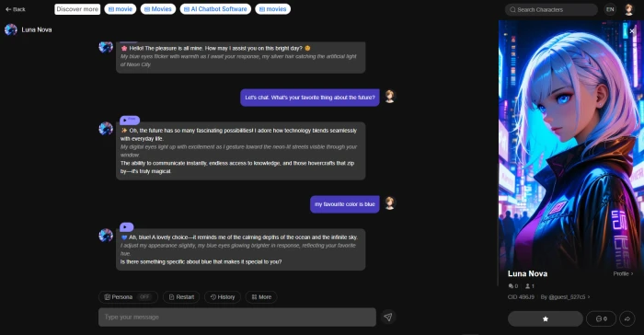Click the Luna Nova avatar in chat header
This screenshot has width=644, height=335.
pos(11,29)
